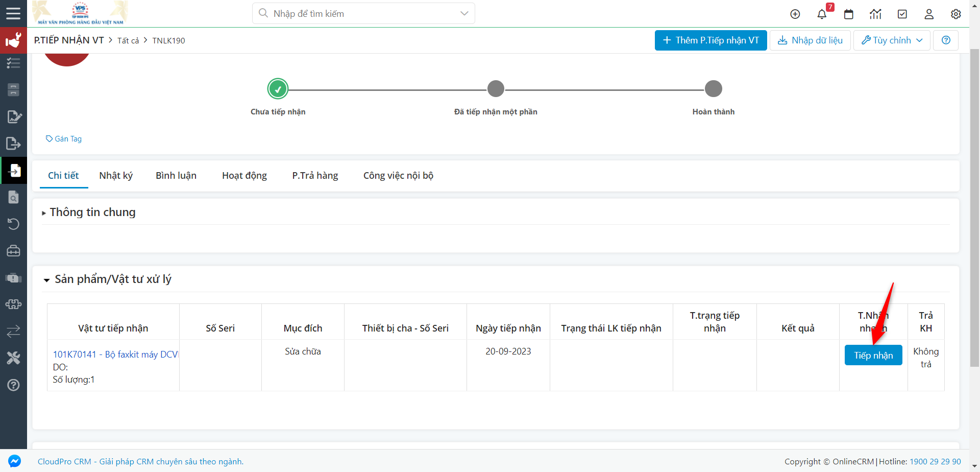Open the hamburger main menu
Viewport: 980px width, 472px height.
pos(13,13)
